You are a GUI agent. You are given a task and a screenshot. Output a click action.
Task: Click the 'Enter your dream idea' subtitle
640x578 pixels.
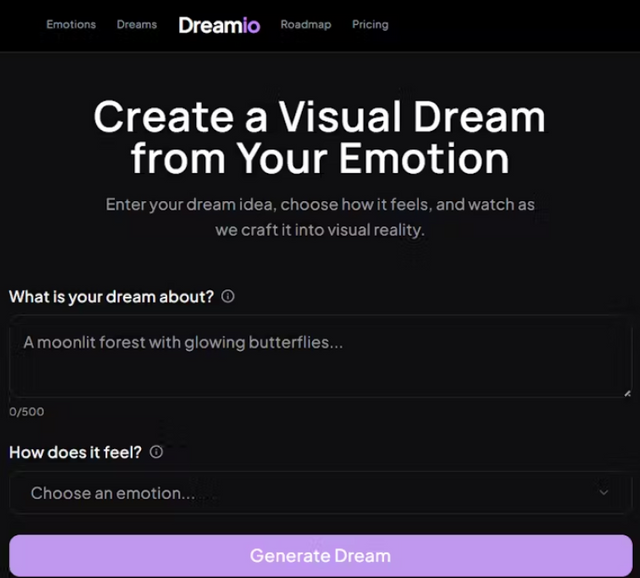320,217
